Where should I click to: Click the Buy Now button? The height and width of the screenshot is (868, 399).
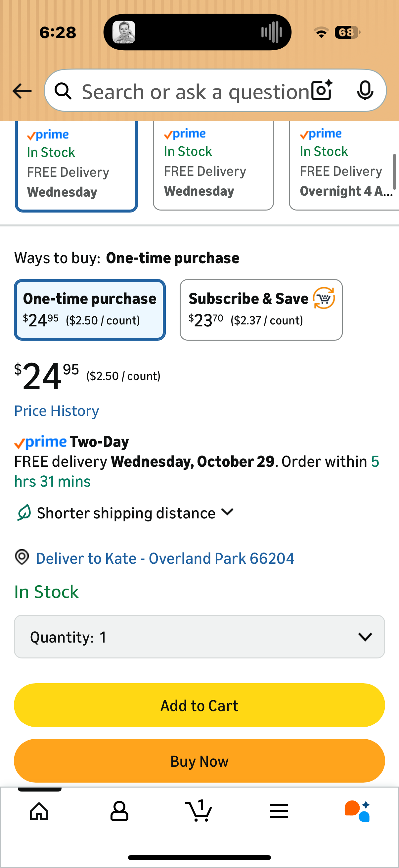(x=199, y=761)
